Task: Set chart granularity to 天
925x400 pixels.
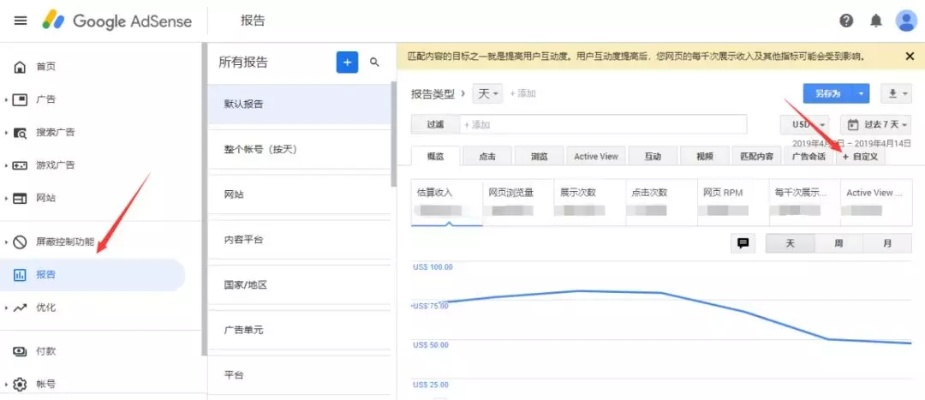Action: coord(790,243)
